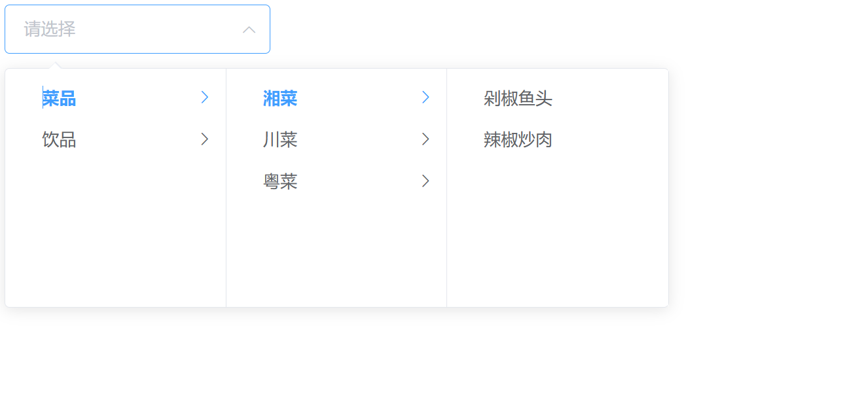Viewport: 868px width, 394px height.
Task: Click the chevron arrow next to 菜品
Action: (204, 98)
